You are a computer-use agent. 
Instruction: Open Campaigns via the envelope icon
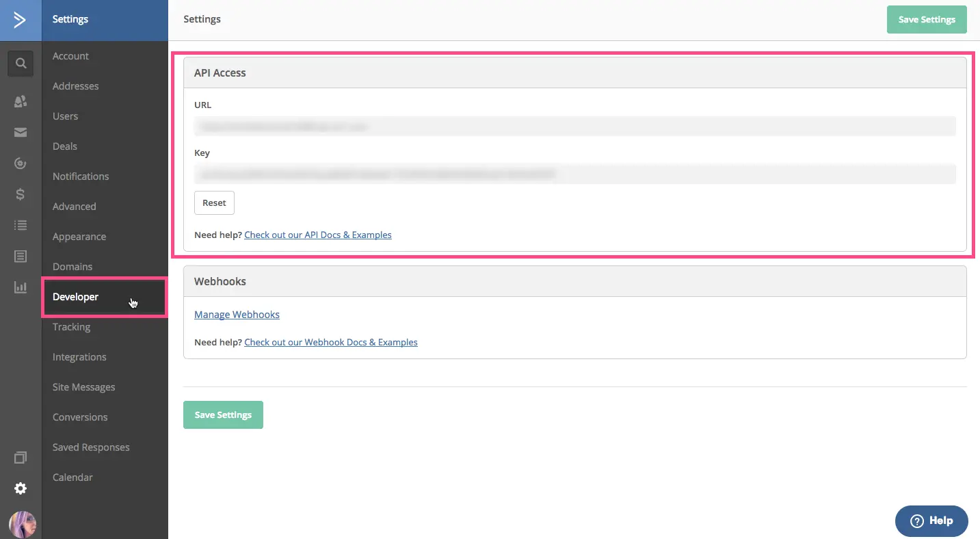[21, 132]
